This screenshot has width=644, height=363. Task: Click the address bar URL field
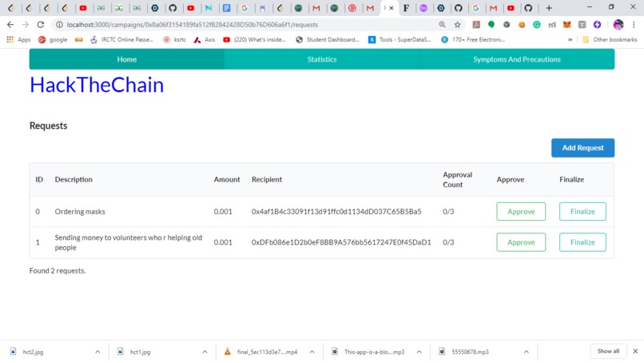246,25
